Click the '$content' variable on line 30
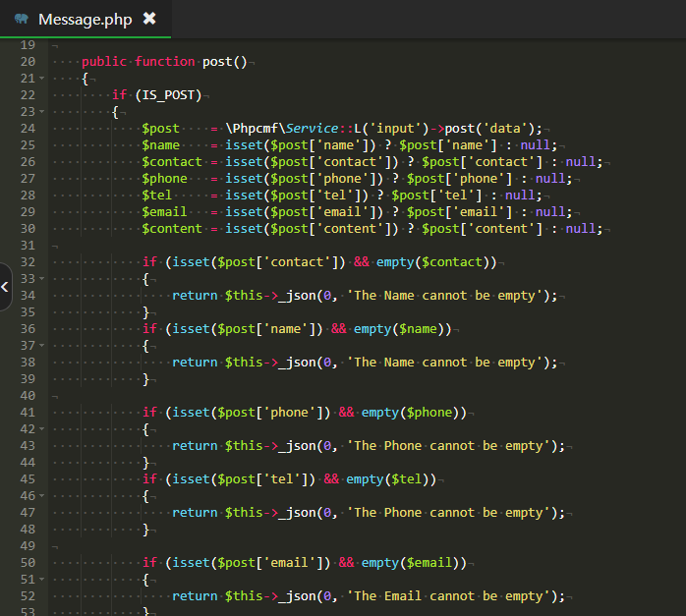686x616 pixels. 172,229
